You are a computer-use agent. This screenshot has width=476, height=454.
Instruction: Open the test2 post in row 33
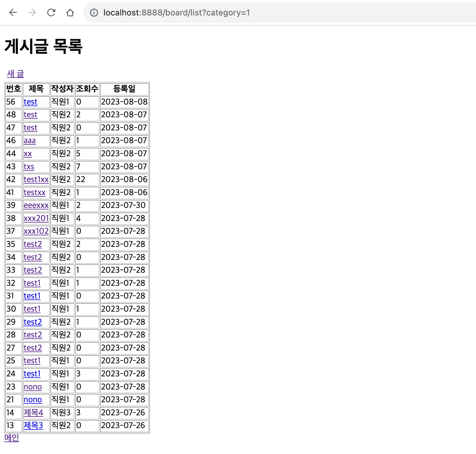(33, 270)
